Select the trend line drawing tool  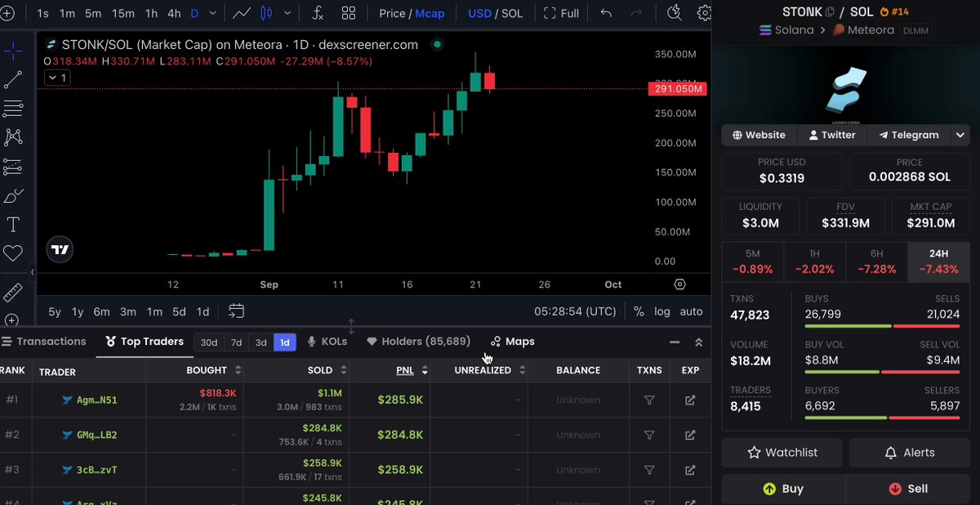click(x=13, y=80)
